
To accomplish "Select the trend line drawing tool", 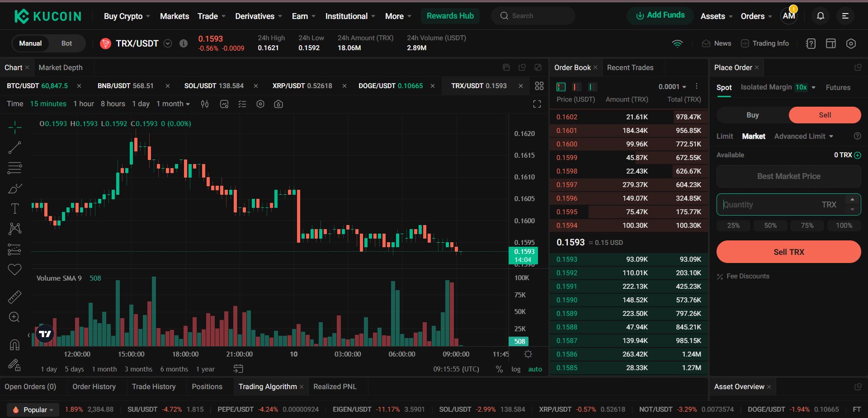I will (14, 147).
